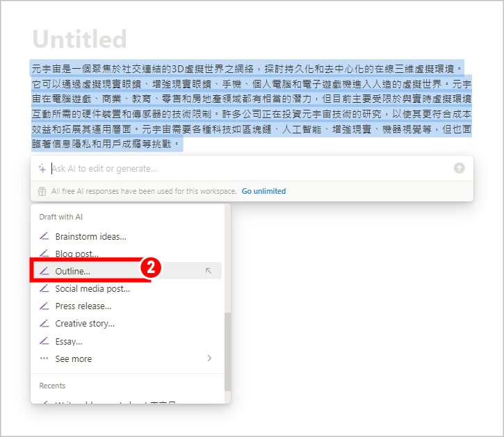Pick Creative story... from the list
This screenshot has width=504, height=437.
(x=128, y=323)
